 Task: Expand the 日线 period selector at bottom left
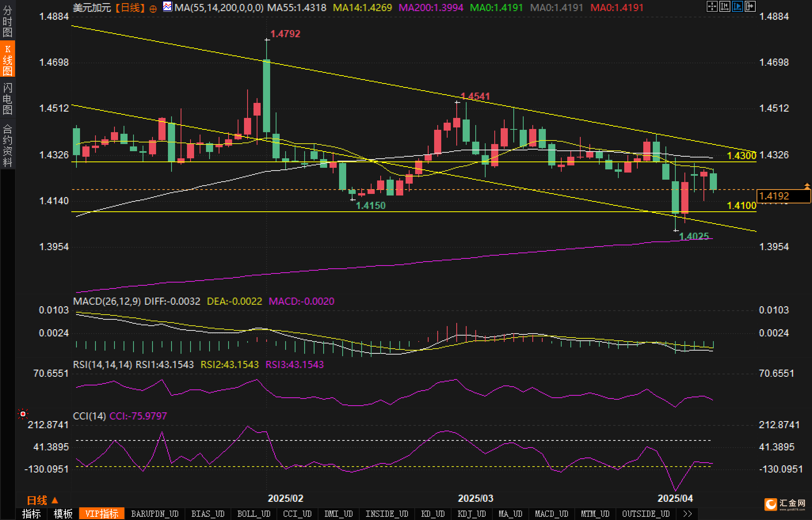pos(43,500)
